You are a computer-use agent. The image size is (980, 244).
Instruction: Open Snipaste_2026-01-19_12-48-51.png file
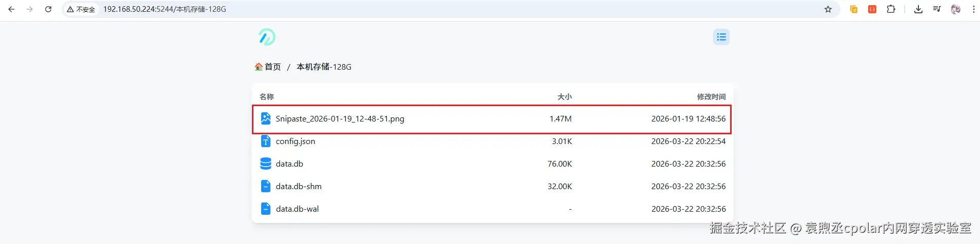pyautogui.click(x=340, y=118)
